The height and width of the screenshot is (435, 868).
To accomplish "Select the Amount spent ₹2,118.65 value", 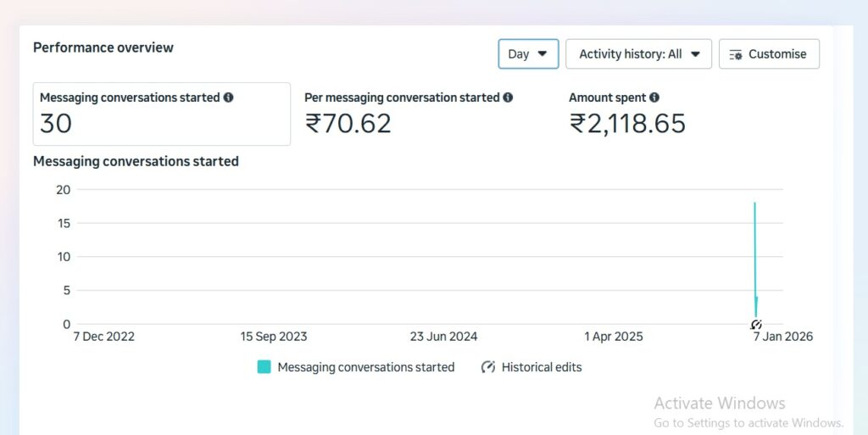I will tap(627, 124).
